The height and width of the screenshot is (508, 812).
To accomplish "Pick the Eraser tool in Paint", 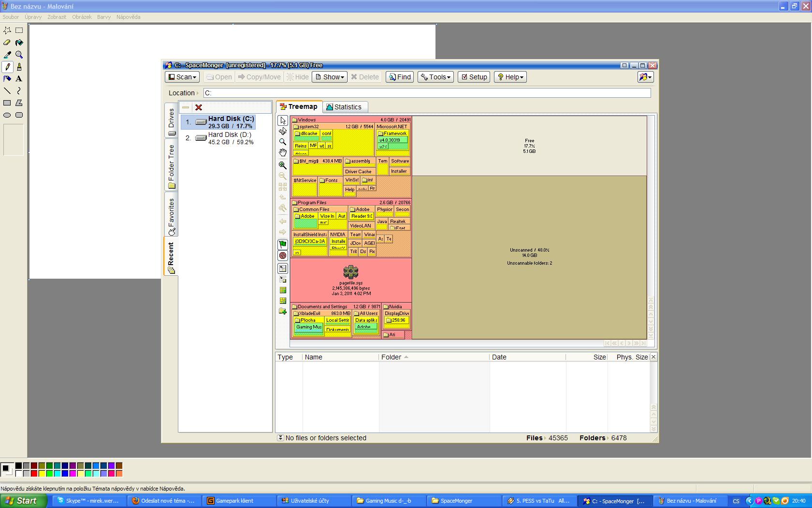I will click(x=7, y=43).
